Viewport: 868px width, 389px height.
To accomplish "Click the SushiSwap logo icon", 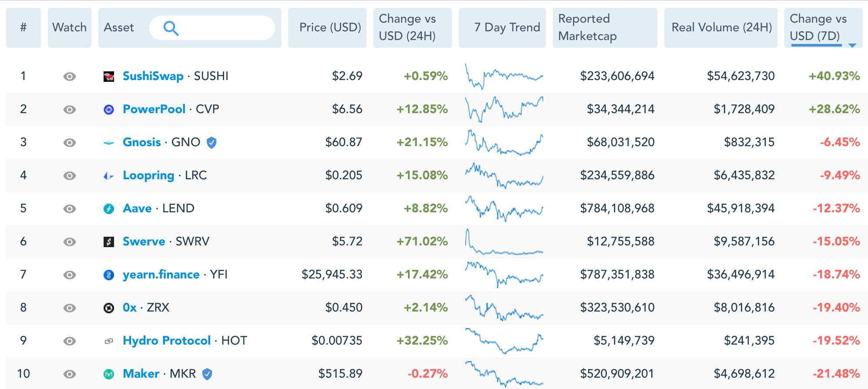I will coord(108,77).
